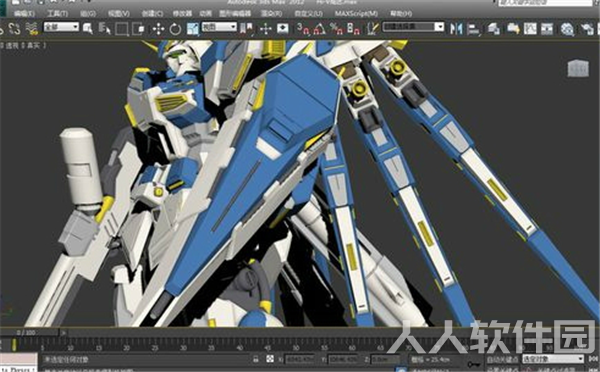Open the 透视 viewport label menu
Image resolution: width=600 pixels, height=372 pixels.
pyautogui.click(x=11, y=46)
